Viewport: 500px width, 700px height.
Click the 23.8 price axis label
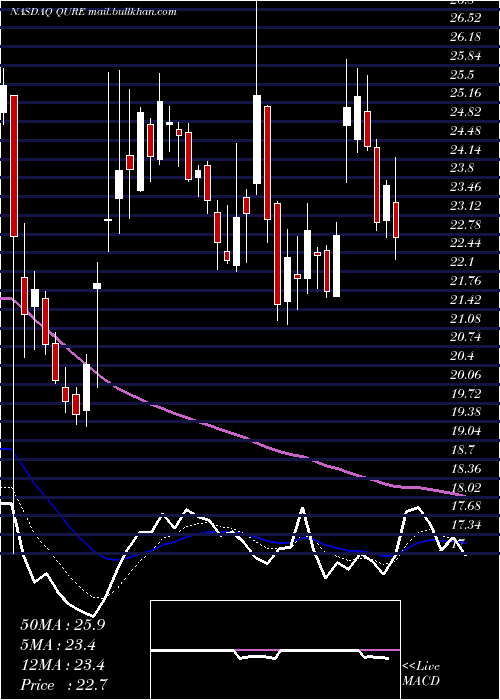462,168
